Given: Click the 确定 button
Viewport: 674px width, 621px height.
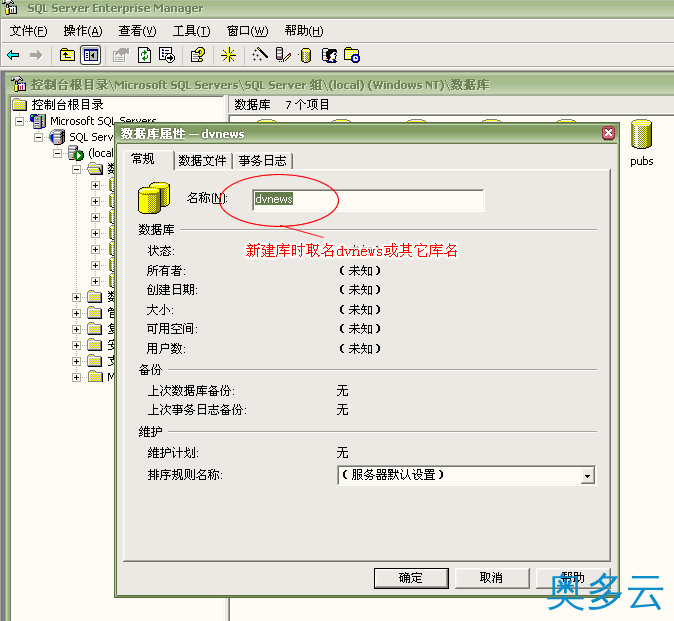Looking at the screenshot, I should tap(411, 578).
